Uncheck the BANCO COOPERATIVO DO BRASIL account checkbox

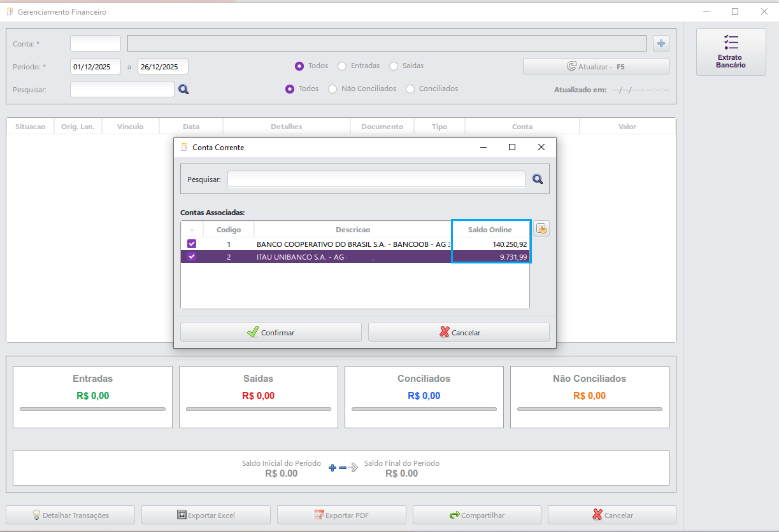192,244
